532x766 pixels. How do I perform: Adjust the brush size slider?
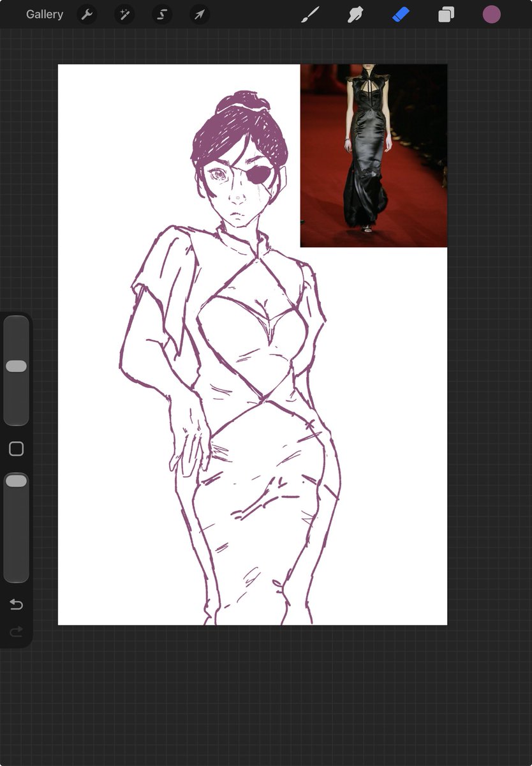pyautogui.click(x=16, y=370)
